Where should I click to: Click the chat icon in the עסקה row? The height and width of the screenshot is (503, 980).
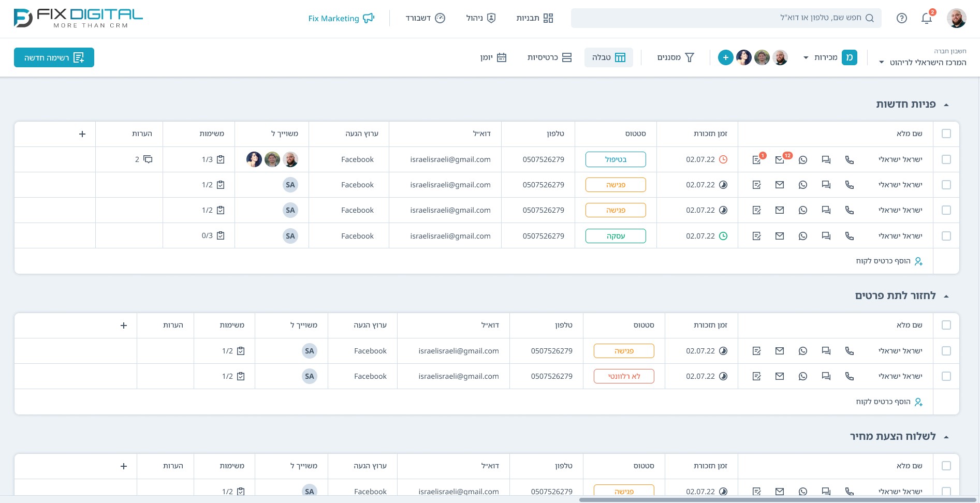point(826,236)
